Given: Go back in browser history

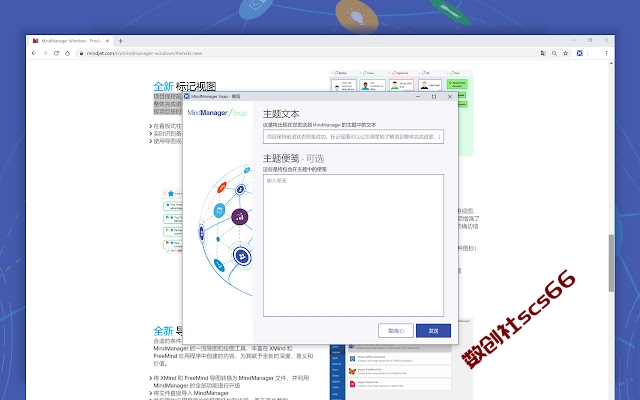Looking at the screenshot, I should pos(34,53).
